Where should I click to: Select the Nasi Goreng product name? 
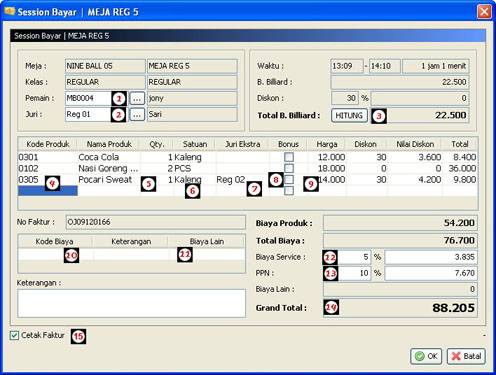pyautogui.click(x=108, y=168)
